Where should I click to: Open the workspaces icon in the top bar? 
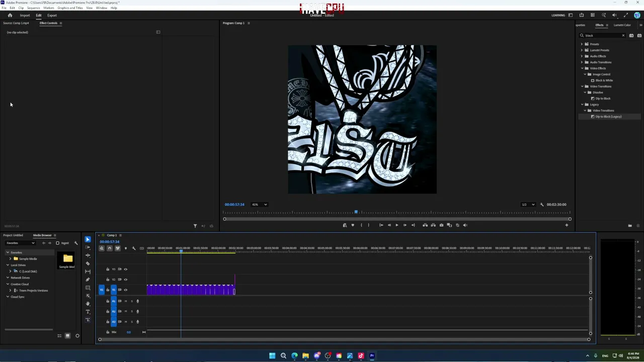click(571, 15)
